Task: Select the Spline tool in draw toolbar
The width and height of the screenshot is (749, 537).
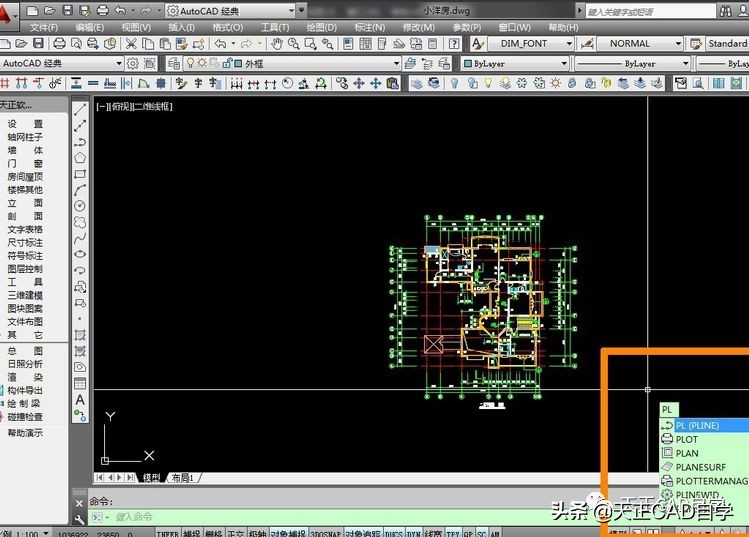Action: pos(80,238)
